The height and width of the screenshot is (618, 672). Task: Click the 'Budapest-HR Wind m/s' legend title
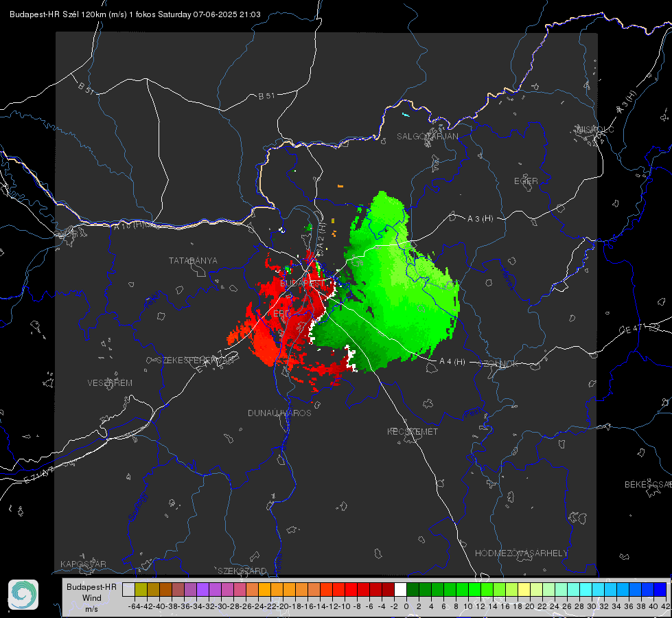[x=92, y=597]
